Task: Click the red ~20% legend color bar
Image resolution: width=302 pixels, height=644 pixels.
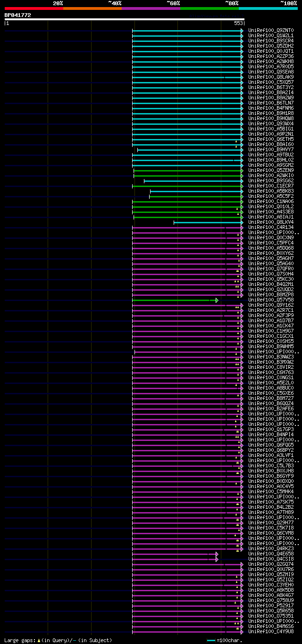Action: point(34,8)
